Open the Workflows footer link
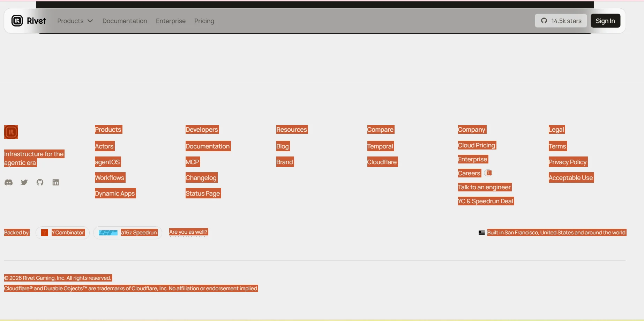 (x=110, y=178)
